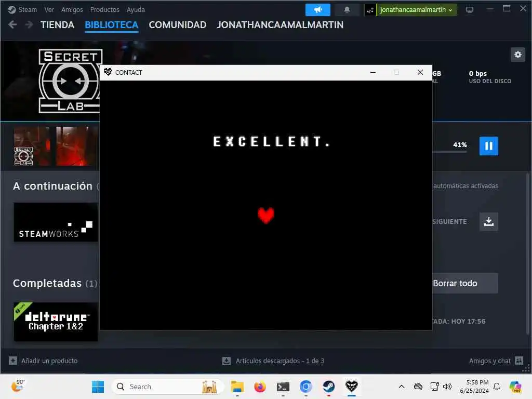Screen dimensions: 532x399
Task: Open the Terminal from the taskbar
Action: click(x=283, y=387)
